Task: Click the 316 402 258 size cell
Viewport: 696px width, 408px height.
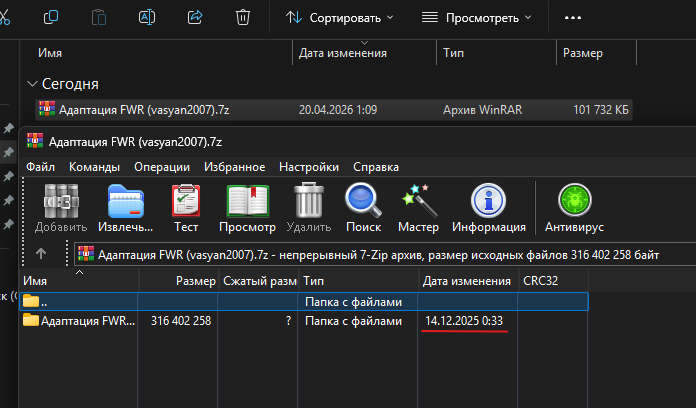Action: [181, 321]
